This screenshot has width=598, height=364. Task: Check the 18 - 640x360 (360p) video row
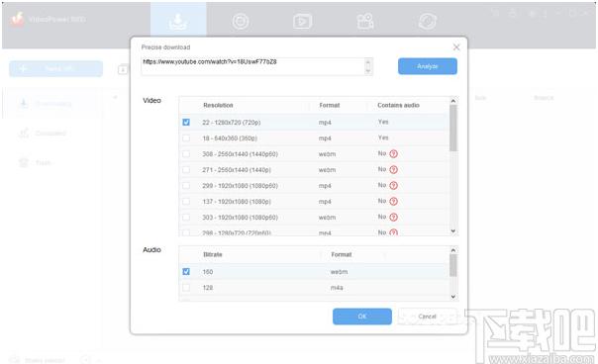(186, 137)
